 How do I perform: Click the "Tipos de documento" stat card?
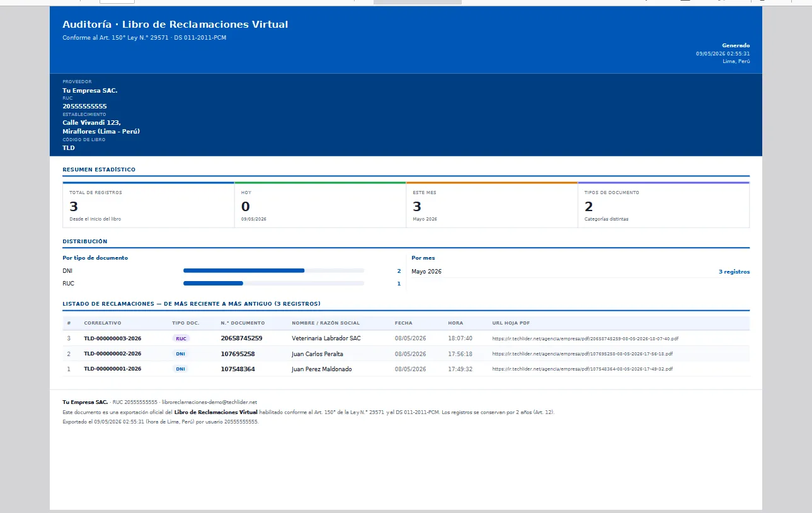(664, 205)
